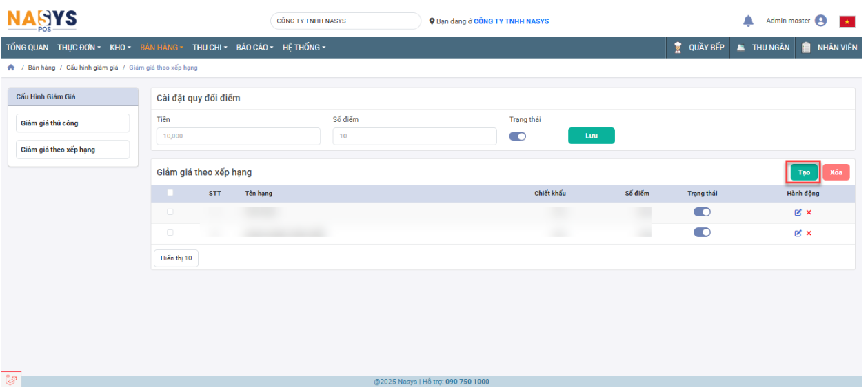The image size is (868, 390).
Task: Toggle status switch of first rank row
Action: click(x=702, y=212)
